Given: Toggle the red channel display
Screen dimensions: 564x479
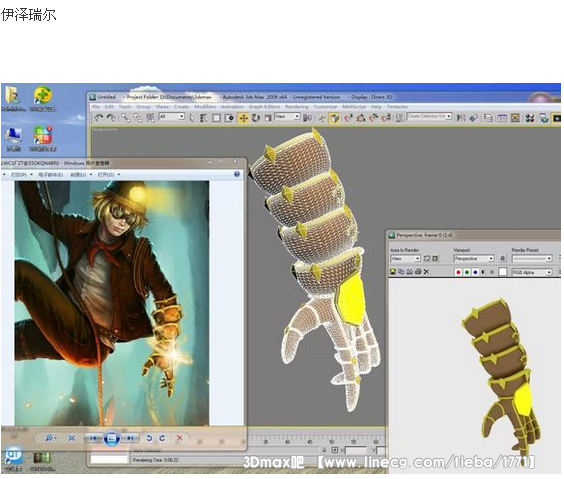Looking at the screenshot, I should tap(458, 272).
